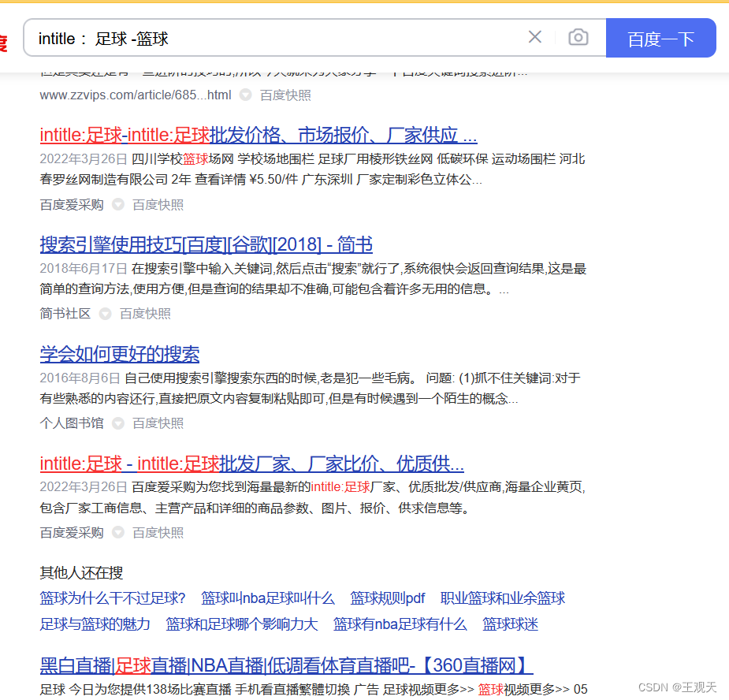Open 百度爱采购 source under 批发价格 result
729x700 pixels.
pos(72,205)
